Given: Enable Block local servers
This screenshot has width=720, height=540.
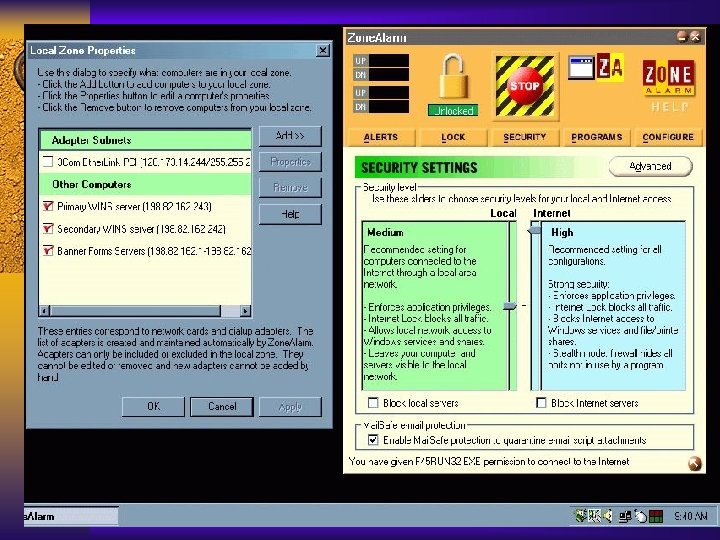Looking at the screenshot, I should click(x=373, y=403).
